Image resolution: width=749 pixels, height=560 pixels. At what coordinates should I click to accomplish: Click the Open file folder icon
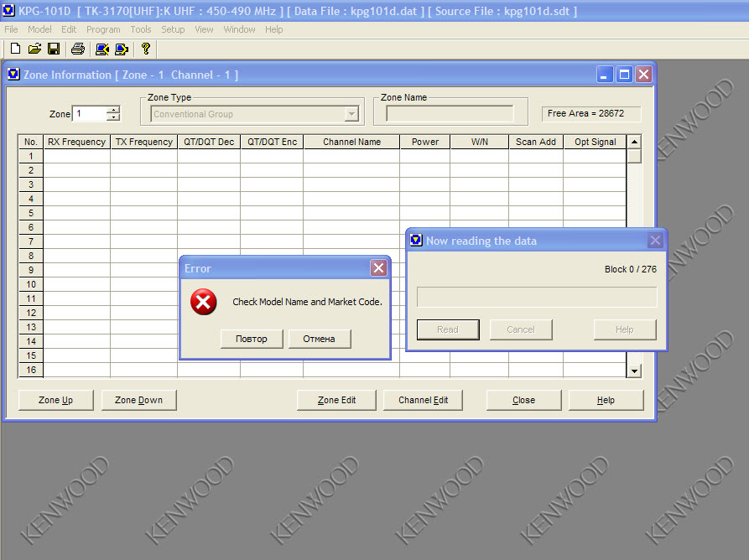pos(34,49)
